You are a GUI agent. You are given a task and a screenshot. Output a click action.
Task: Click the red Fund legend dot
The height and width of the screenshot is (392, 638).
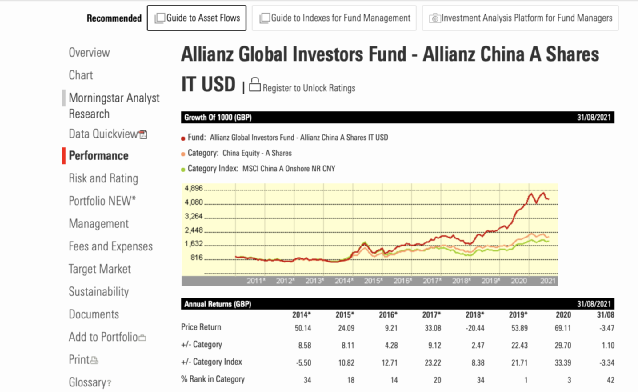183,139
